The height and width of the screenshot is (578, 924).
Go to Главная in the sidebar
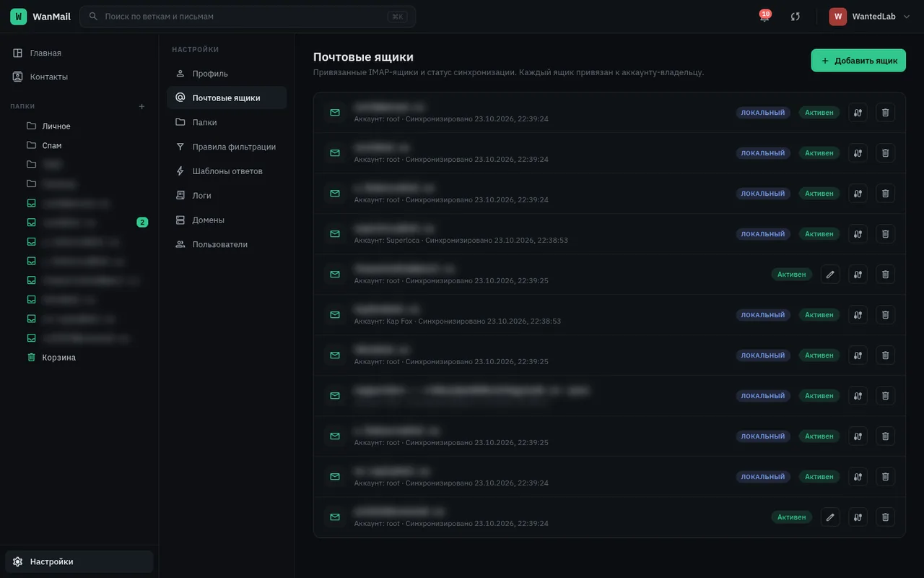click(x=79, y=53)
